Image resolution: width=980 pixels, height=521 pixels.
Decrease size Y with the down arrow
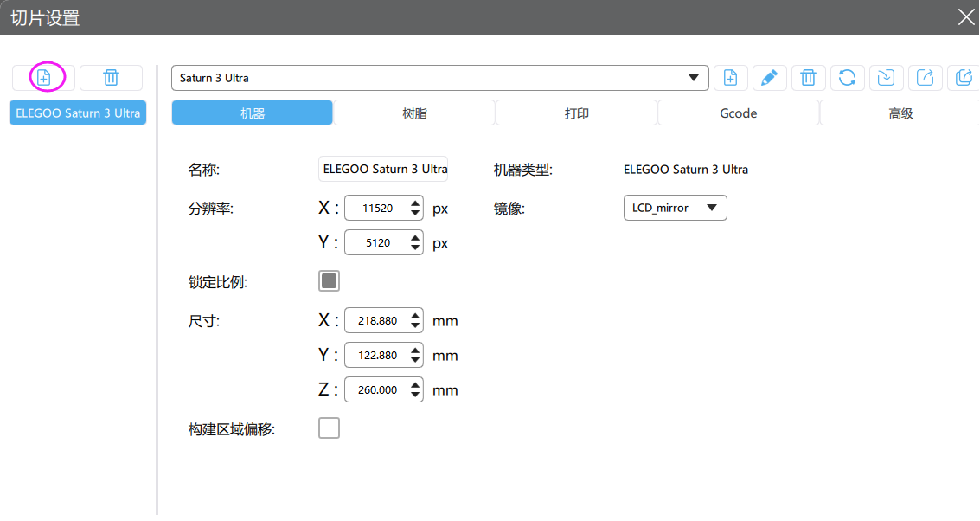coord(415,360)
